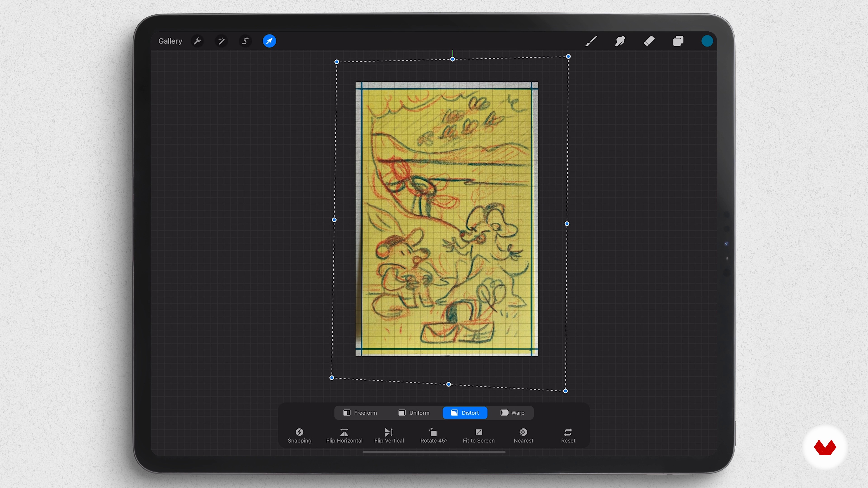Click the top-right transform corner handle
The width and height of the screenshot is (868, 488).
(x=568, y=56)
